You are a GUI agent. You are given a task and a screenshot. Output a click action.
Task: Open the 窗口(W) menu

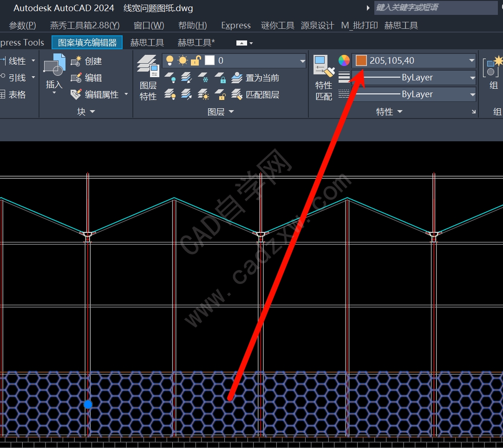pyautogui.click(x=149, y=26)
